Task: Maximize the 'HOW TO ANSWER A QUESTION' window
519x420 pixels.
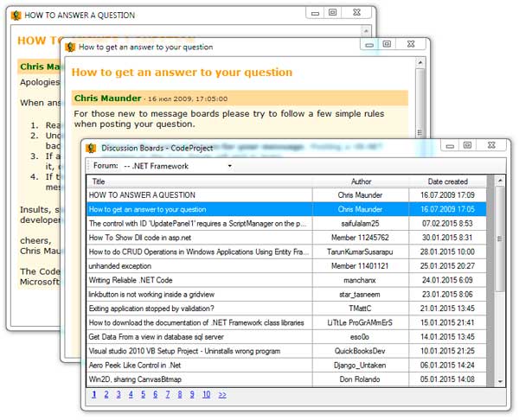Action: point(333,13)
